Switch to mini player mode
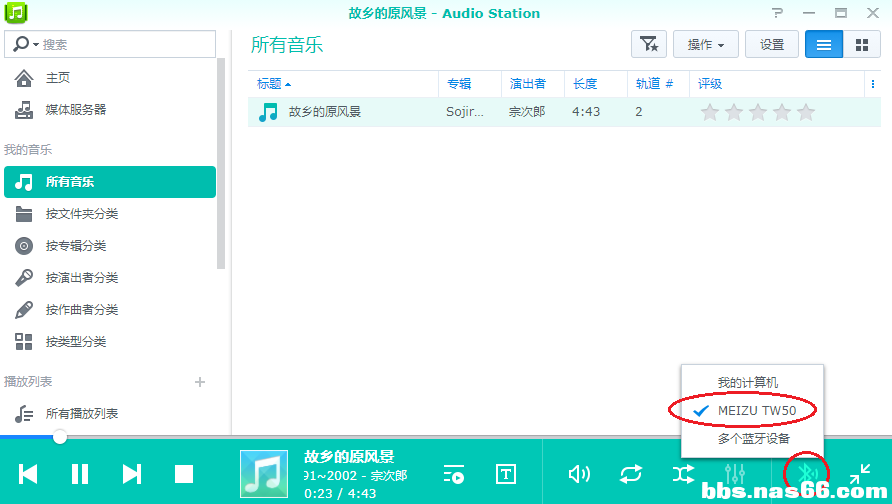This screenshot has height=504, width=892. point(860,474)
